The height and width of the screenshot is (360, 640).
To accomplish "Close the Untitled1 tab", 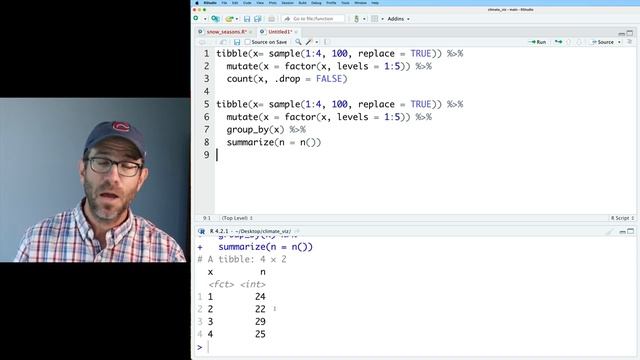I will point(296,32).
